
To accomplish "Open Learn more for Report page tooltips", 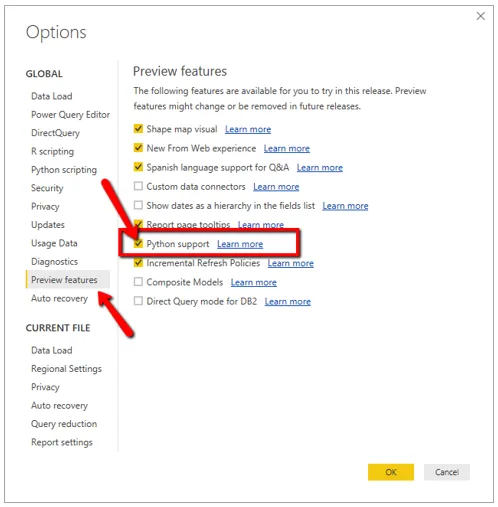I will [261, 225].
